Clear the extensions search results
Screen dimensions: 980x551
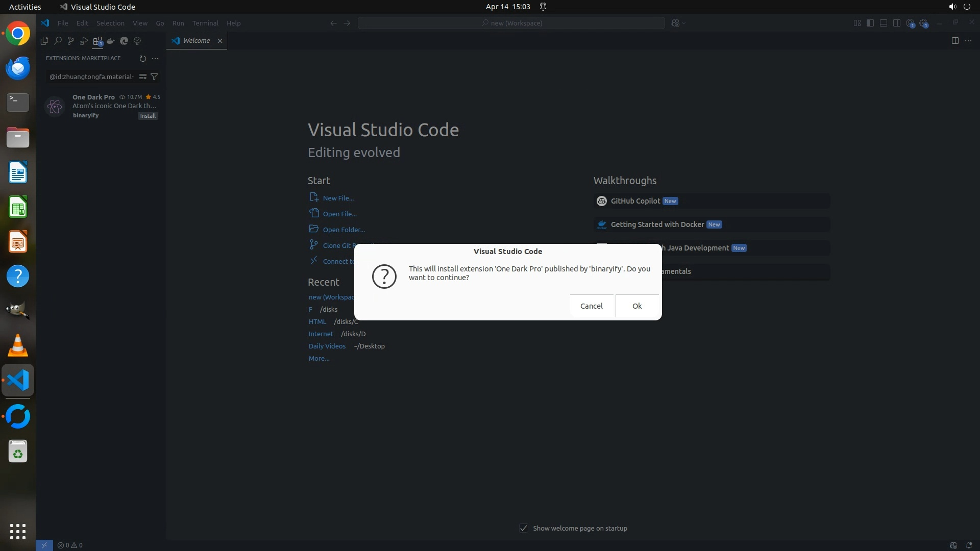143,77
